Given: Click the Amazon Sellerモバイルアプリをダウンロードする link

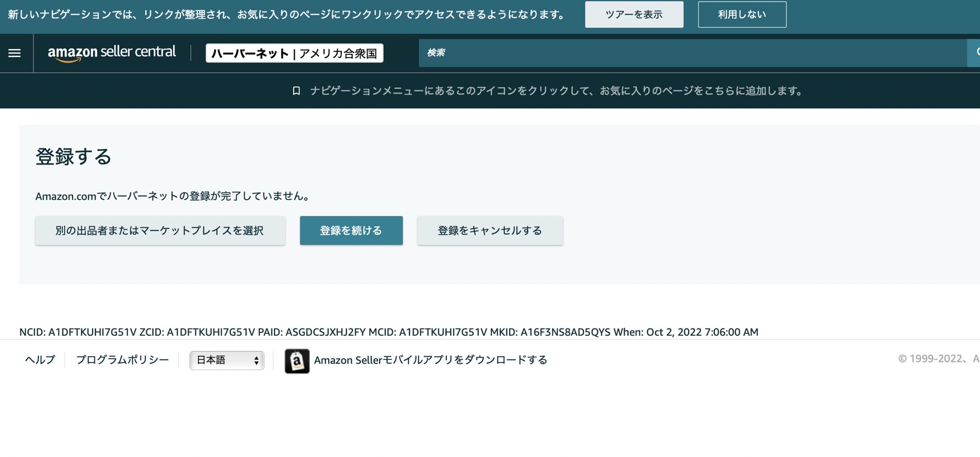Looking at the screenshot, I should [x=430, y=360].
